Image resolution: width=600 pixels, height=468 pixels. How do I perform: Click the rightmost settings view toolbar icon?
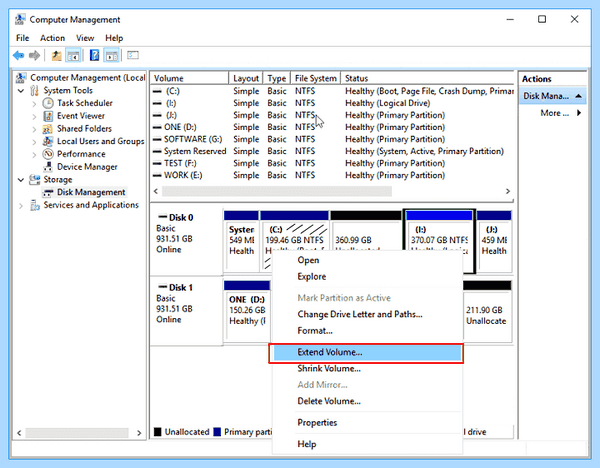(x=133, y=55)
